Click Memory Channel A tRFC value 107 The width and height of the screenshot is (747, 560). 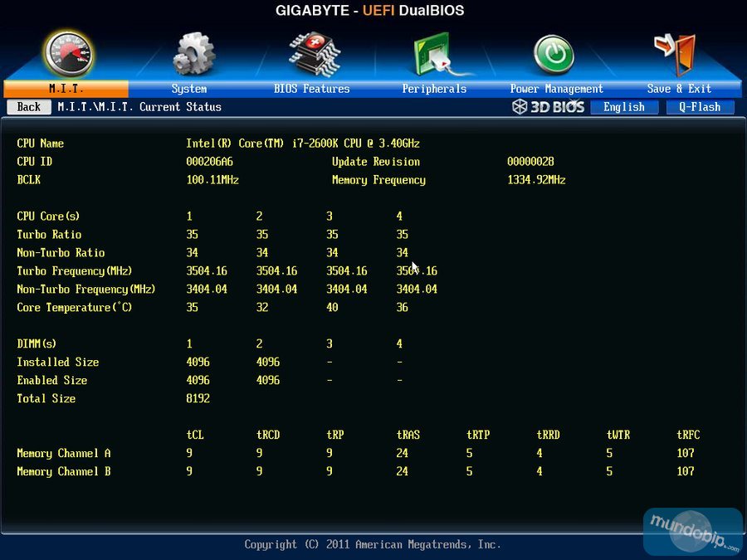(686, 453)
